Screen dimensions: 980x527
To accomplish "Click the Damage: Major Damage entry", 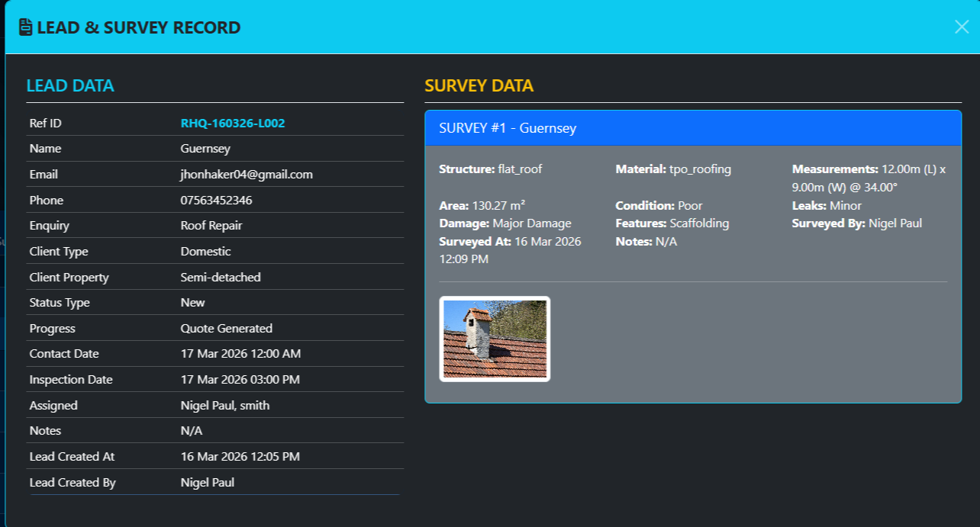I will (505, 223).
